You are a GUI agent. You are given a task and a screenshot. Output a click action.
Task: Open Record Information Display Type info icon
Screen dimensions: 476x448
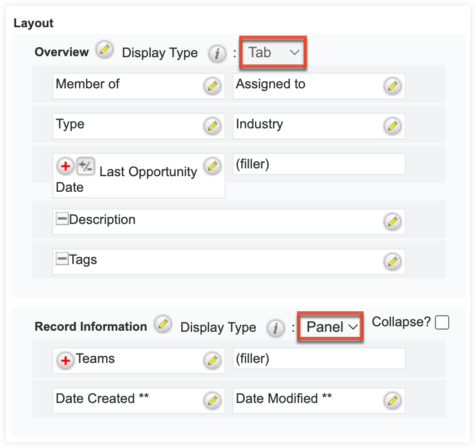[x=276, y=328]
